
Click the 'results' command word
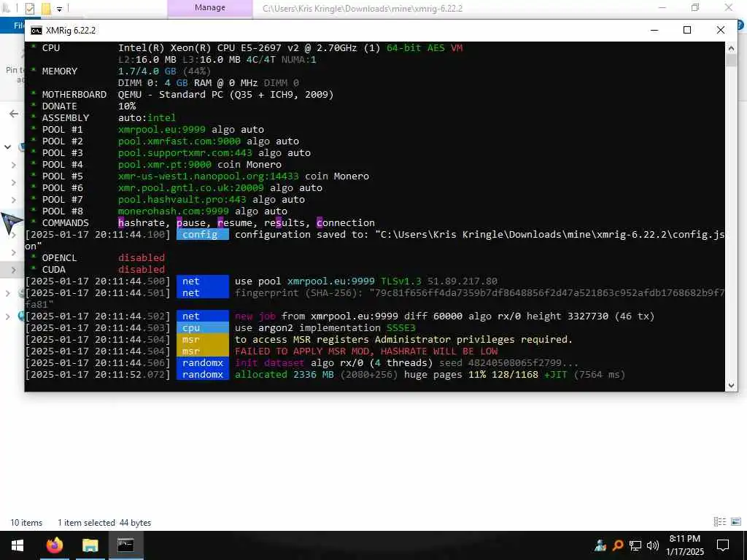coord(284,223)
